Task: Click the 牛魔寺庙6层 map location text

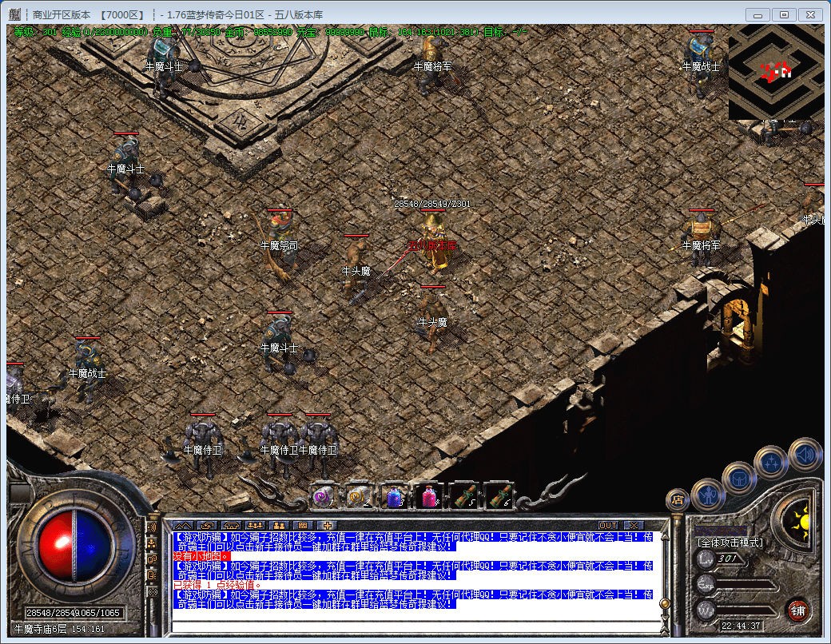Action: click(x=40, y=629)
